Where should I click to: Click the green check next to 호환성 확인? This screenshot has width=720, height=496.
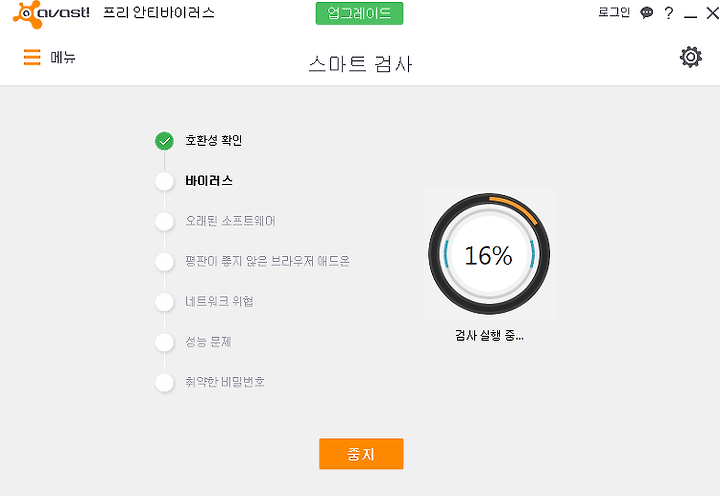tap(164, 141)
